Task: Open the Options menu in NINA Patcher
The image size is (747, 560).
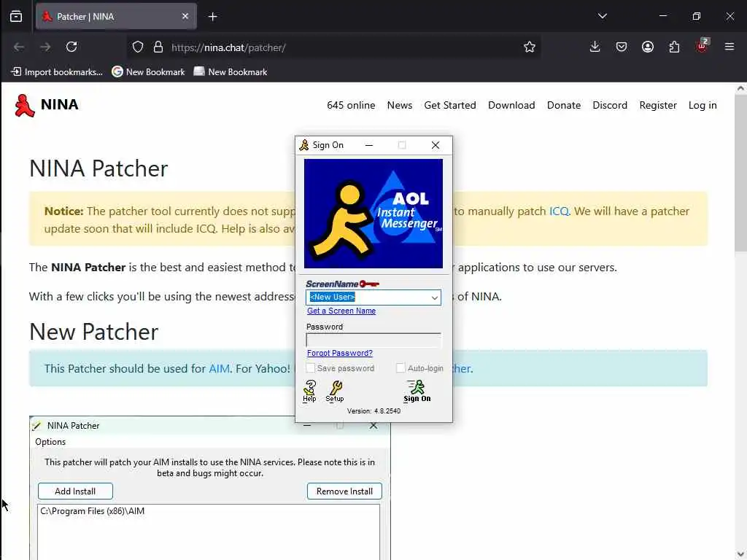Action: click(50, 441)
